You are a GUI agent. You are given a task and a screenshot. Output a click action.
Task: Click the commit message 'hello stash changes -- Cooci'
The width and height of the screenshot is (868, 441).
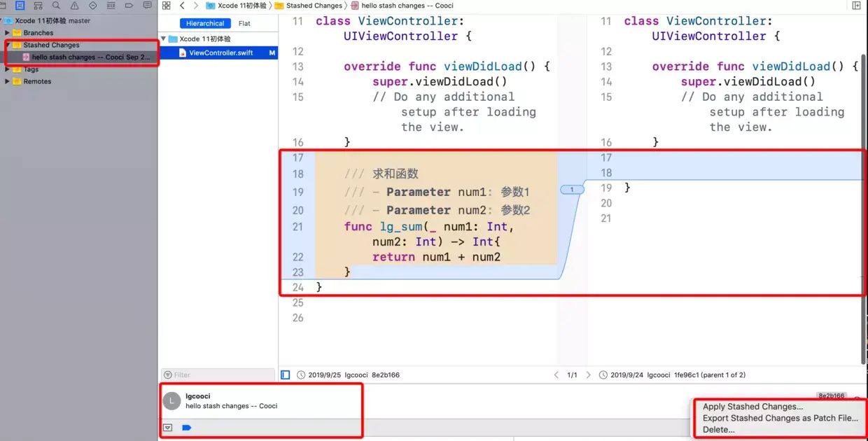(x=232, y=406)
